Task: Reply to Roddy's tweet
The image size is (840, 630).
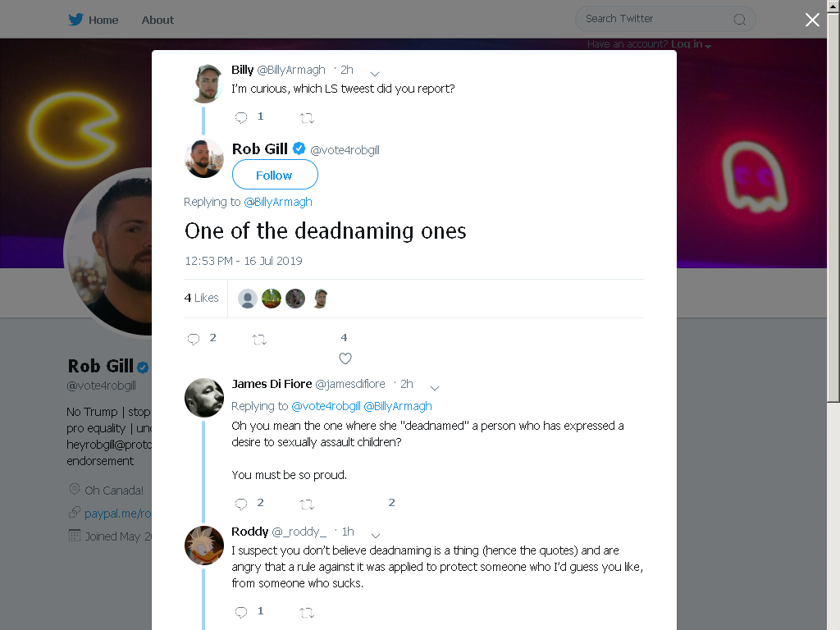Action: coord(241,612)
